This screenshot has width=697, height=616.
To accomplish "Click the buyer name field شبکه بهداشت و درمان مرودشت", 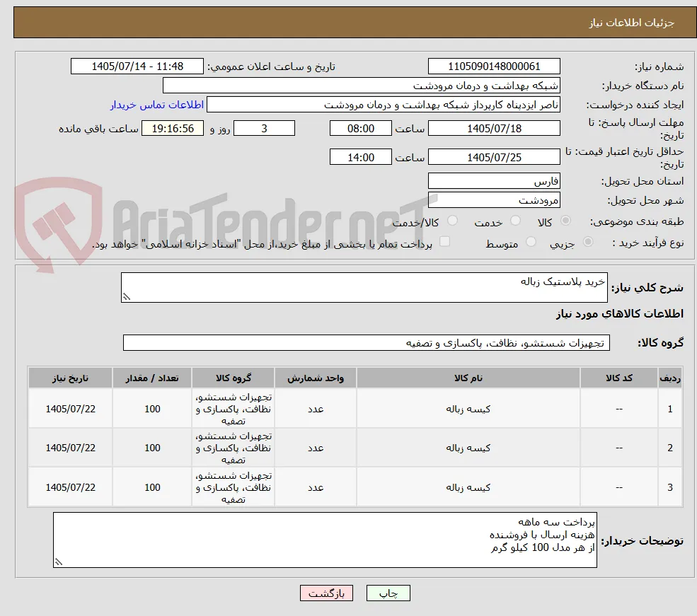I will pyautogui.click(x=361, y=86).
